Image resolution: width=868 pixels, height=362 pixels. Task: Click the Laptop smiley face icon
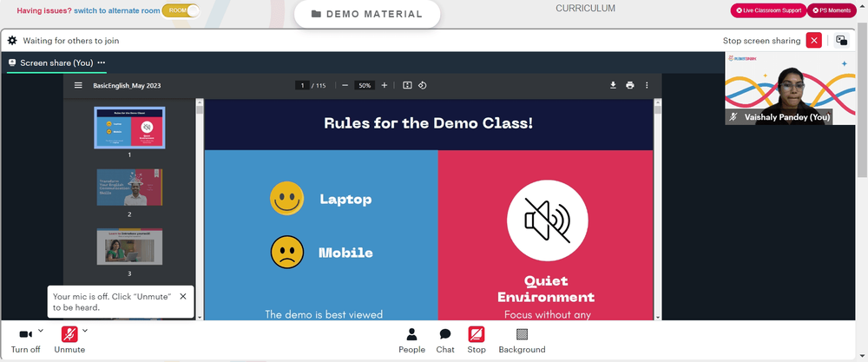pos(286,198)
